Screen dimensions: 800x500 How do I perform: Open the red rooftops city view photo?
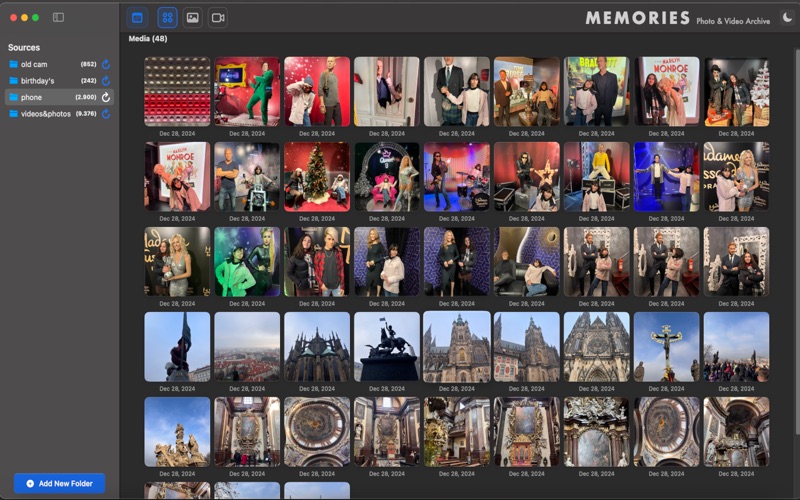[247, 347]
